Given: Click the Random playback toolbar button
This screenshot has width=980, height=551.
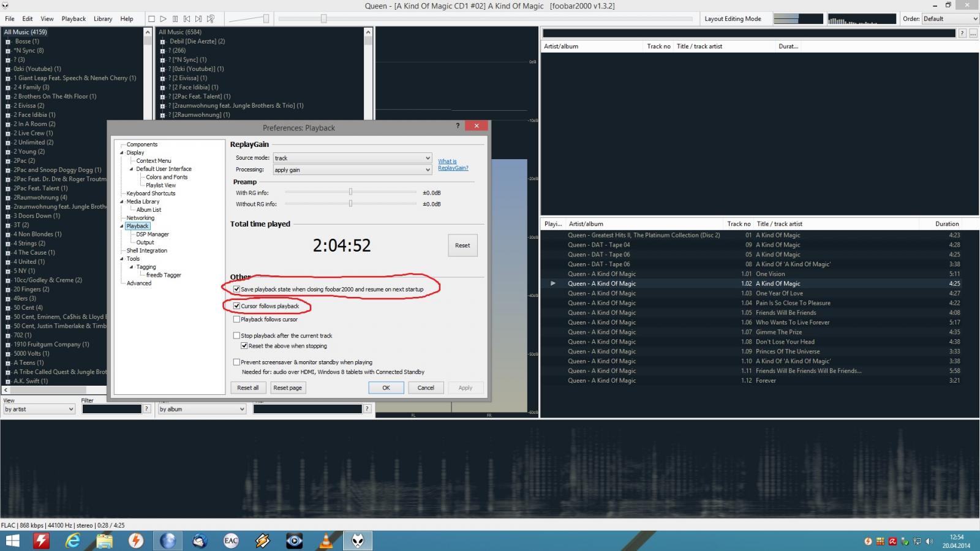Looking at the screenshot, I should coord(211,19).
